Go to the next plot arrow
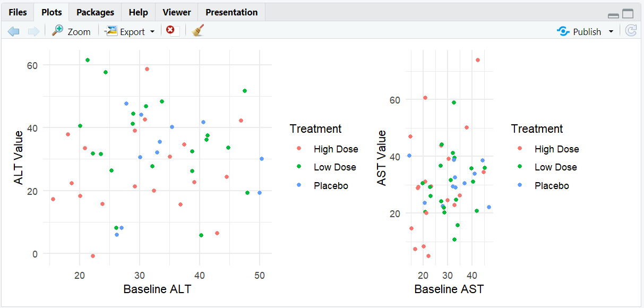The width and height of the screenshot is (644, 308). tap(33, 31)
